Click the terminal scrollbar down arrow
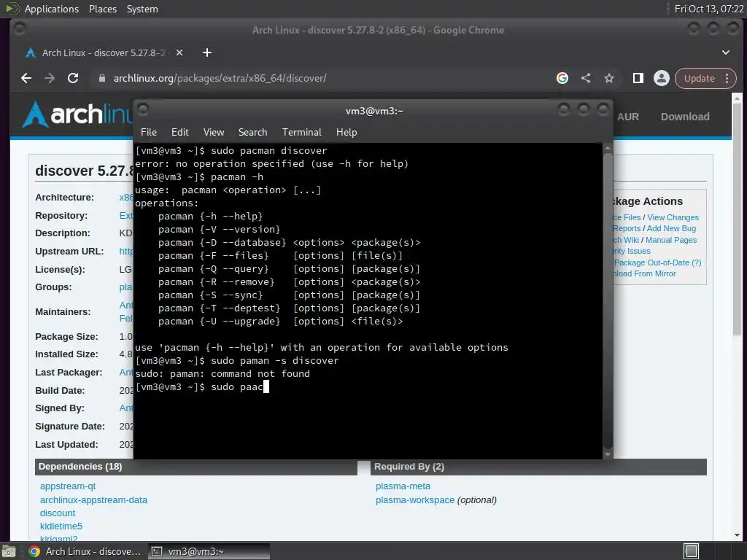747x560 pixels. click(x=608, y=454)
